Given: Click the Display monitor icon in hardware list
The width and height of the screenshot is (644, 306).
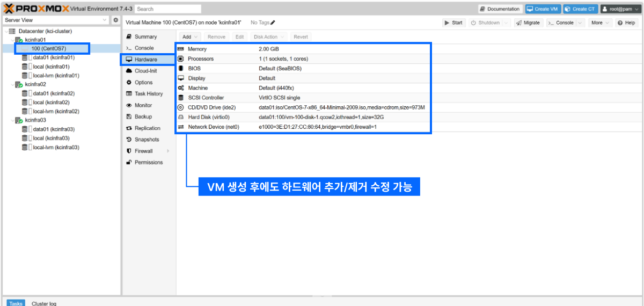Looking at the screenshot, I should 181,78.
